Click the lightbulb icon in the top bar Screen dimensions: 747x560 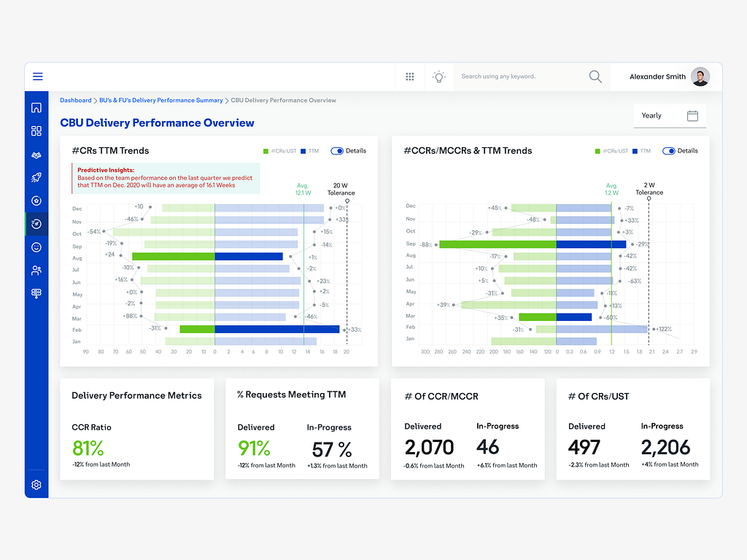tap(438, 76)
